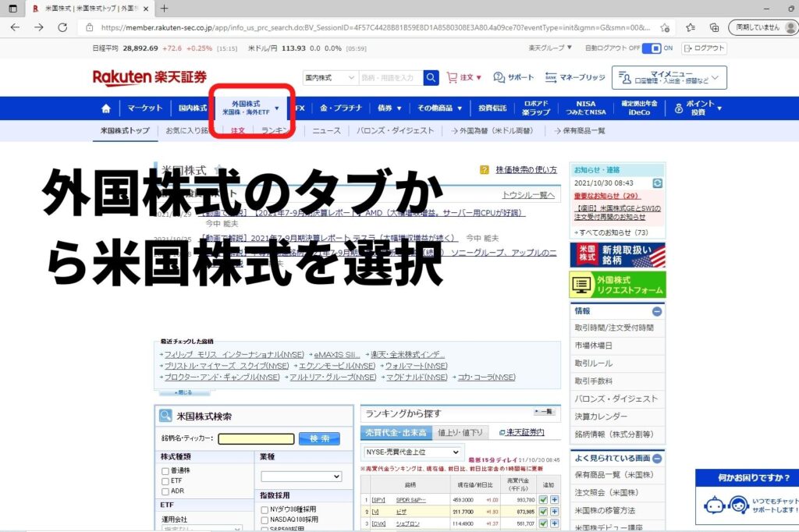Viewport: 799px width, 532px height.
Task: Click the plus icon in the シェブロン row
Action: [554, 523]
